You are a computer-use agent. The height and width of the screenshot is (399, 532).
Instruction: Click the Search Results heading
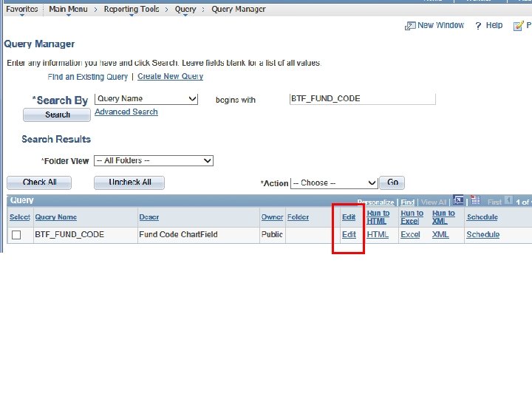pyautogui.click(x=56, y=139)
